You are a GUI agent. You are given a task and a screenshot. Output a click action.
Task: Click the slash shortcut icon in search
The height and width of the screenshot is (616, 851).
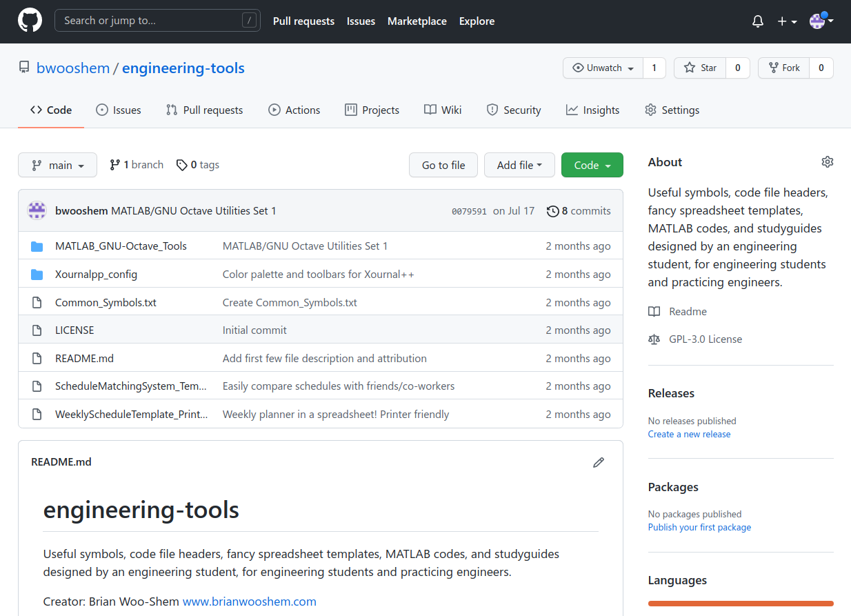[249, 21]
